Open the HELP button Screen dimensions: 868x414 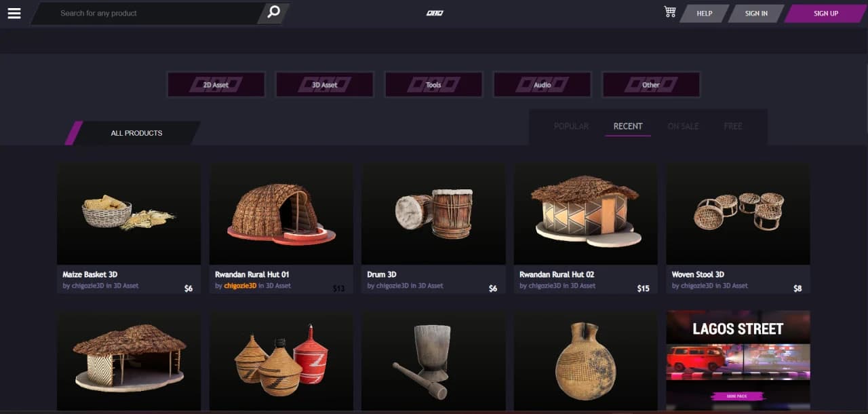coord(704,14)
